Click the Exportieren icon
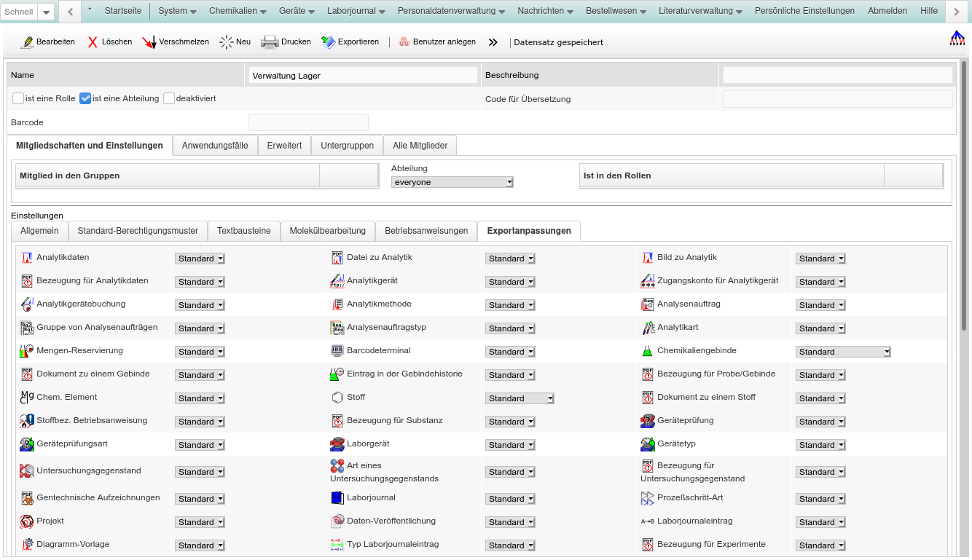 328,42
